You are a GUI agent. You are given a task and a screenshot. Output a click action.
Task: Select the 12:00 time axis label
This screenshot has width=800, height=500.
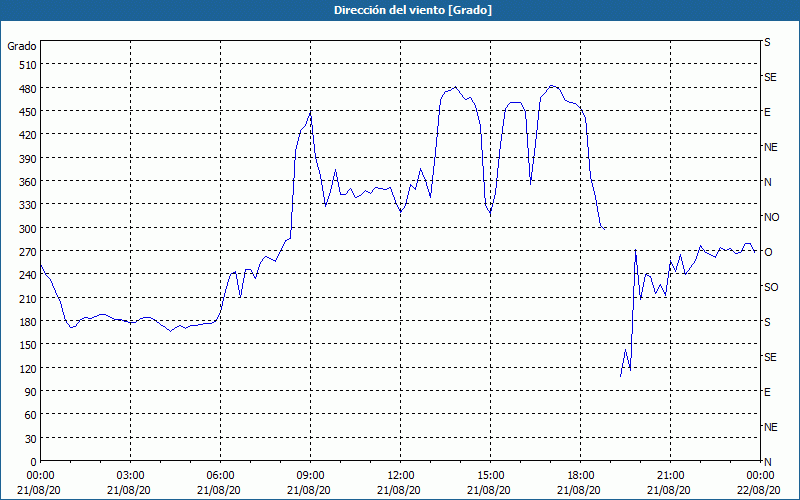(x=401, y=476)
